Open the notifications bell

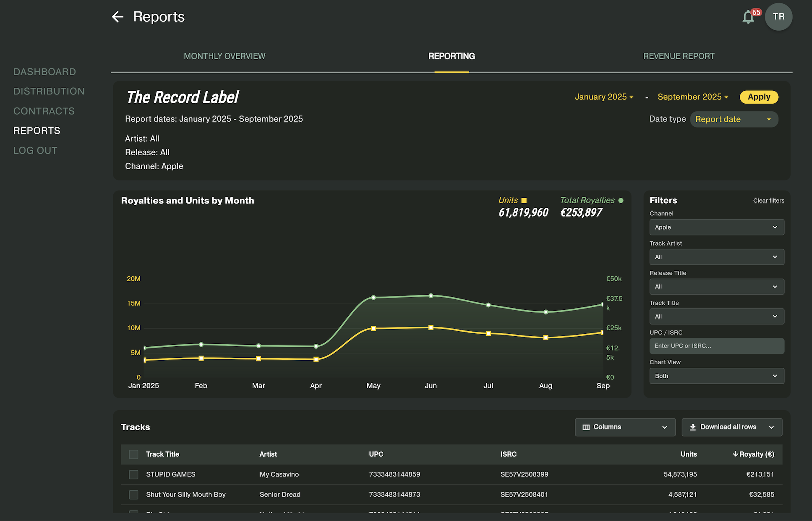click(x=748, y=17)
